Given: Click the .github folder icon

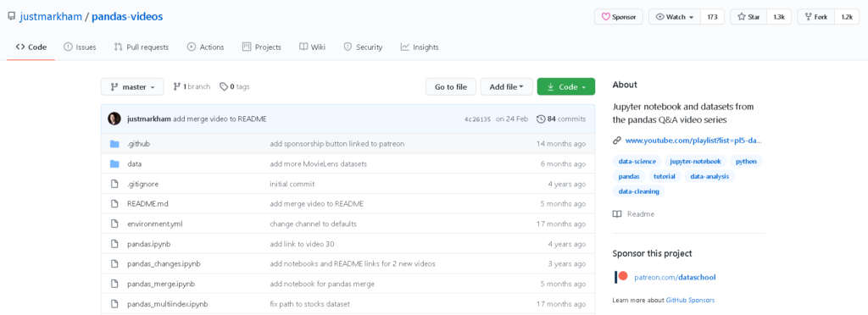Looking at the screenshot, I should pos(114,144).
